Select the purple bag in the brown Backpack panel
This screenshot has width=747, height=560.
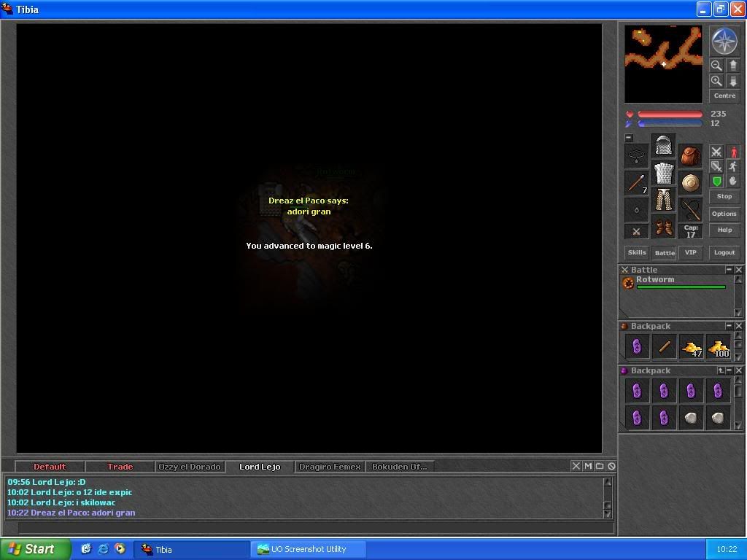pyautogui.click(x=637, y=346)
